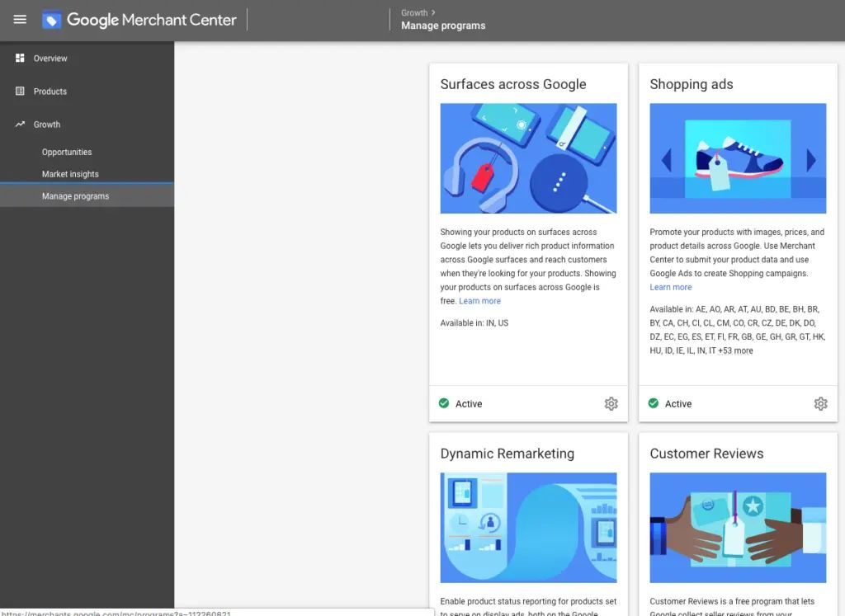
Task: Click the Overview dashboard icon
Action: click(20, 58)
